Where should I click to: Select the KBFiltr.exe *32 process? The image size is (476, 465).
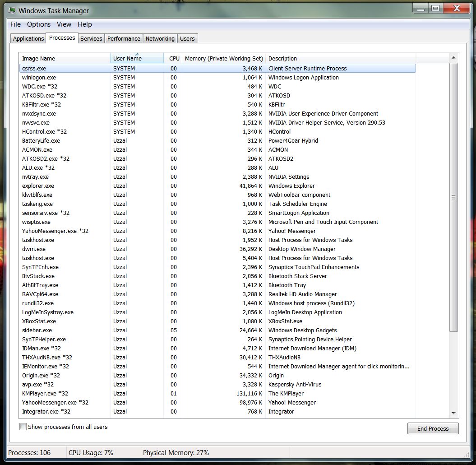pyautogui.click(x=217, y=104)
